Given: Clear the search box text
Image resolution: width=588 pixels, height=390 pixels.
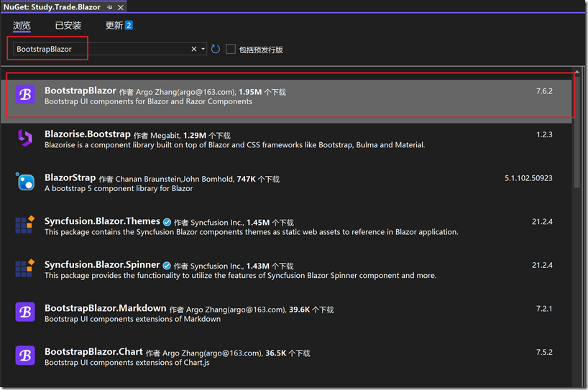Looking at the screenshot, I should click(x=194, y=49).
